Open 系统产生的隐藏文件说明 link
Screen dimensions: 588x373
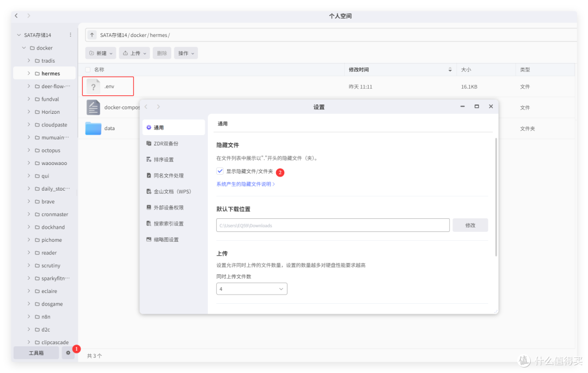[246, 184]
